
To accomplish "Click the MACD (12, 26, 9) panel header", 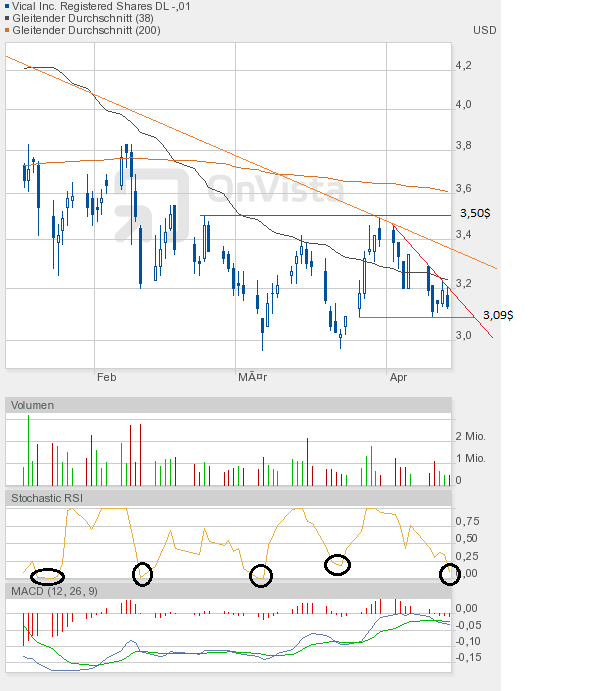I will click(228, 591).
